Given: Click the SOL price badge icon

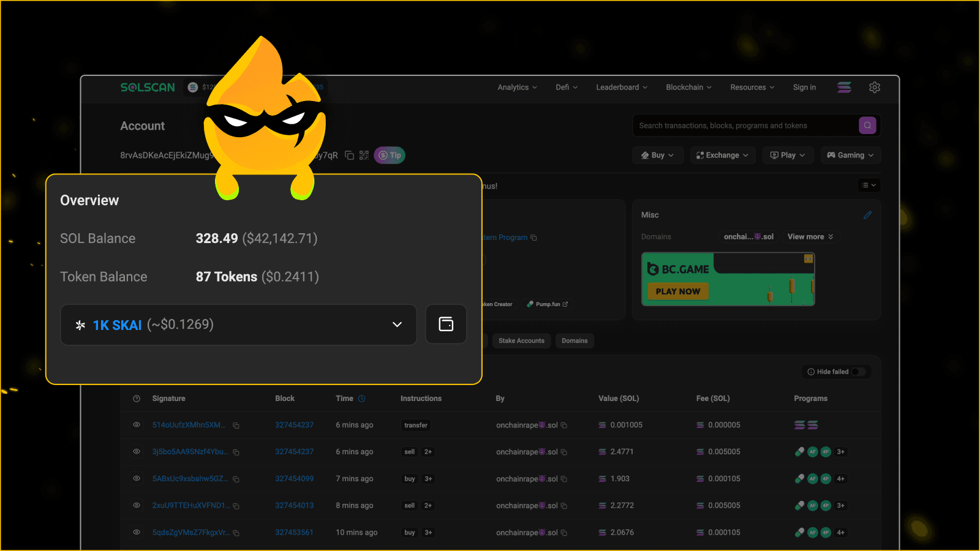Looking at the screenshot, I should tap(193, 88).
